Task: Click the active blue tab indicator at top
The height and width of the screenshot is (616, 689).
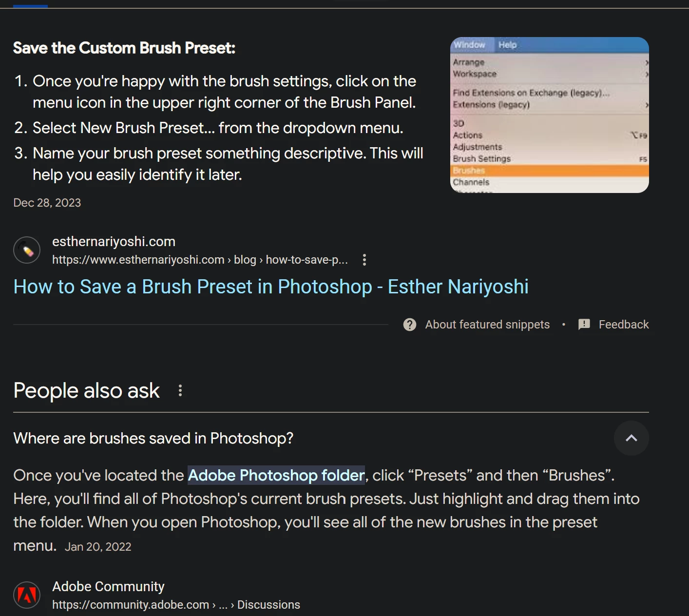Action: [x=30, y=6]
